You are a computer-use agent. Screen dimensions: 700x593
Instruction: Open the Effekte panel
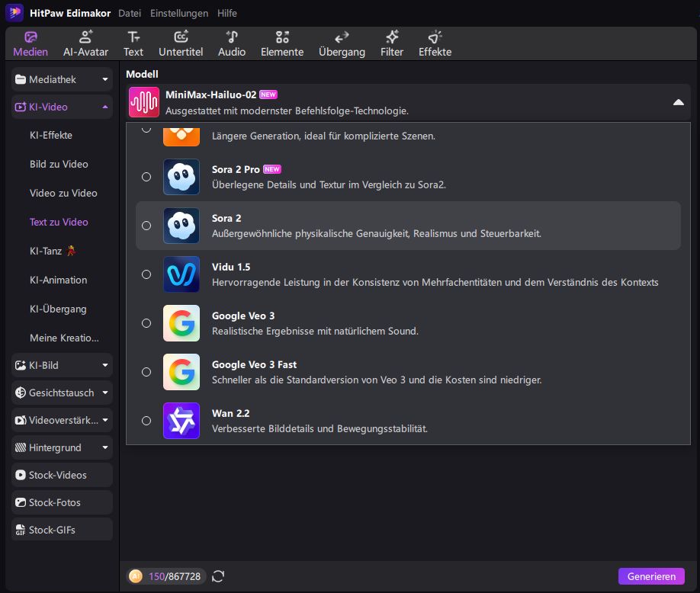pyautogui.click(x=435, y=44)
